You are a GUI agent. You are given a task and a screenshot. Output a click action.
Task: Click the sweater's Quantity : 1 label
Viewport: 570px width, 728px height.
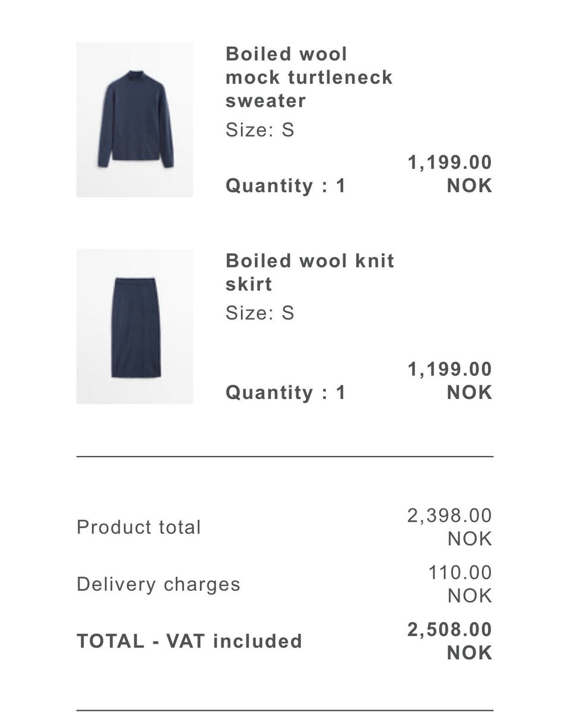285,186
